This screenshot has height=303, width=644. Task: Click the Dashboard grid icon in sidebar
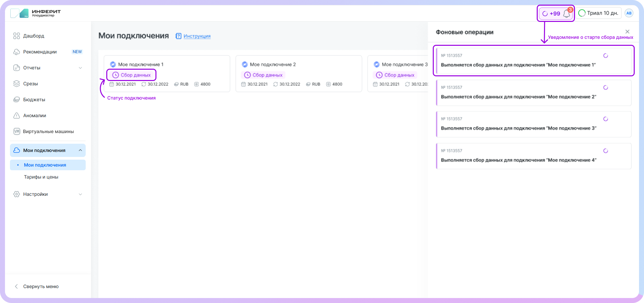(16, 36)
